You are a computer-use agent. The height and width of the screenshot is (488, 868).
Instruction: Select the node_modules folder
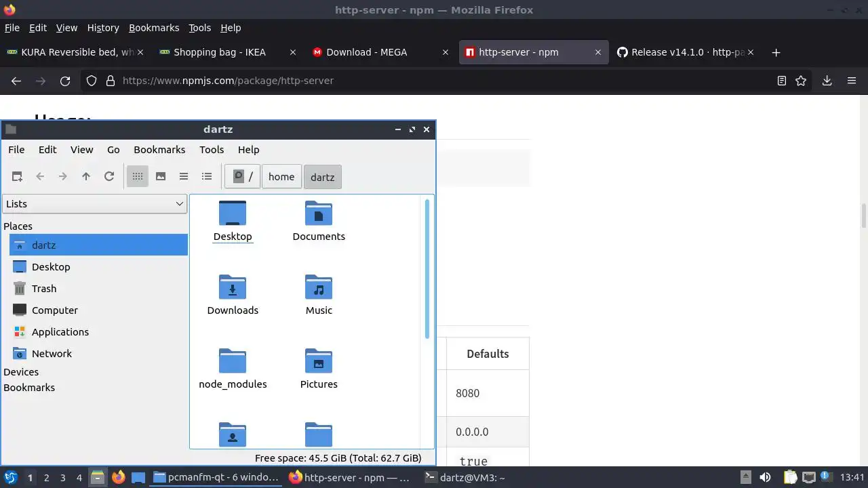[233, 369]
